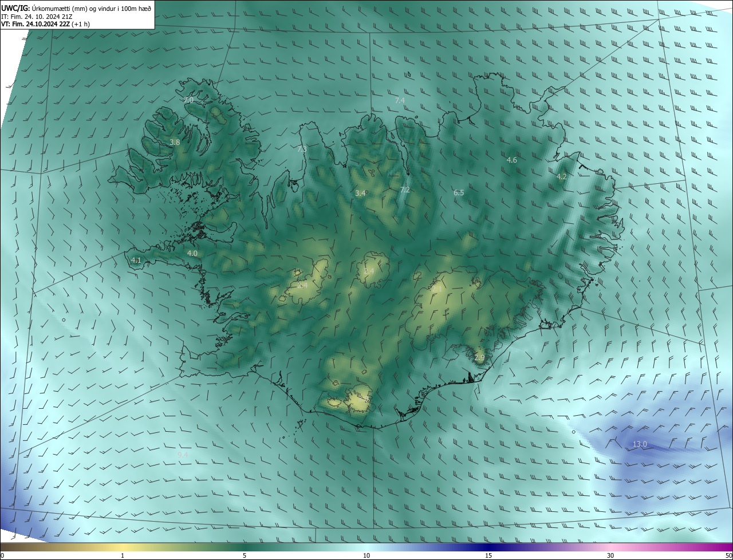Click the 13.0 precipitable water value

pyautogui.click(x=640, y=444)
